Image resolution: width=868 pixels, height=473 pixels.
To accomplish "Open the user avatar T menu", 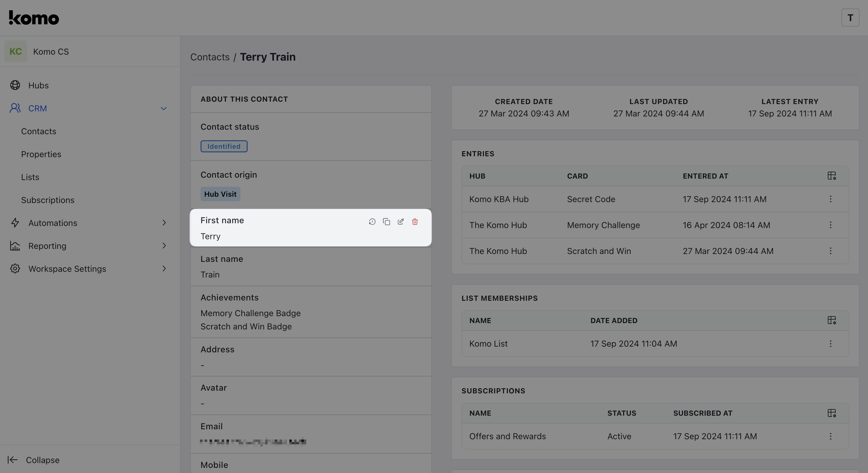I will 850,17.
